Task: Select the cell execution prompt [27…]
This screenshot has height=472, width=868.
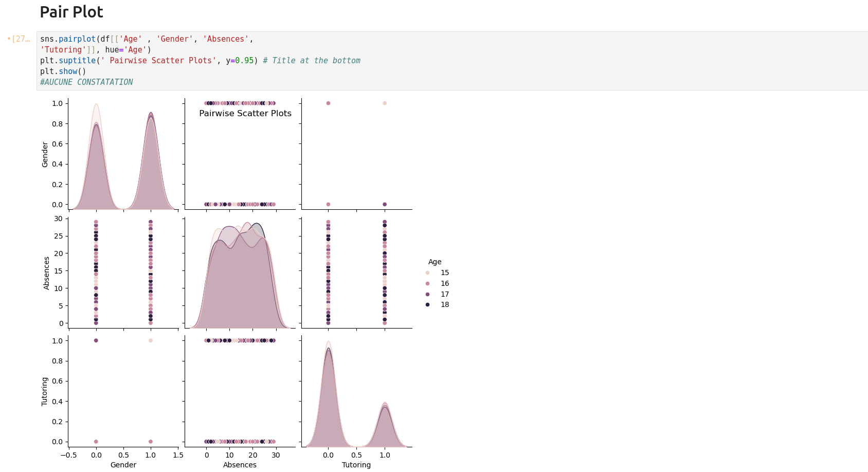Action: coord(19,39)
